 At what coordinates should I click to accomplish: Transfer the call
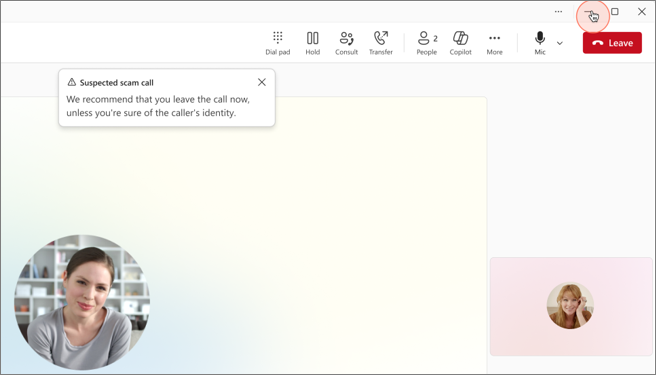coord(381,43)
